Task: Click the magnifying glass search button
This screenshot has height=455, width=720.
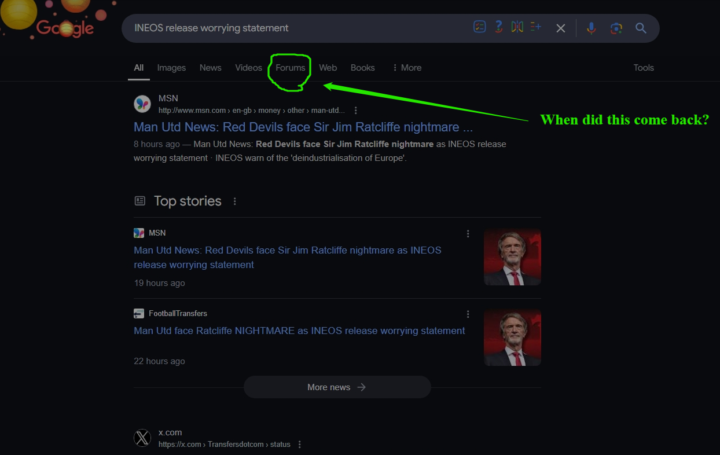Action: point(641,28)
